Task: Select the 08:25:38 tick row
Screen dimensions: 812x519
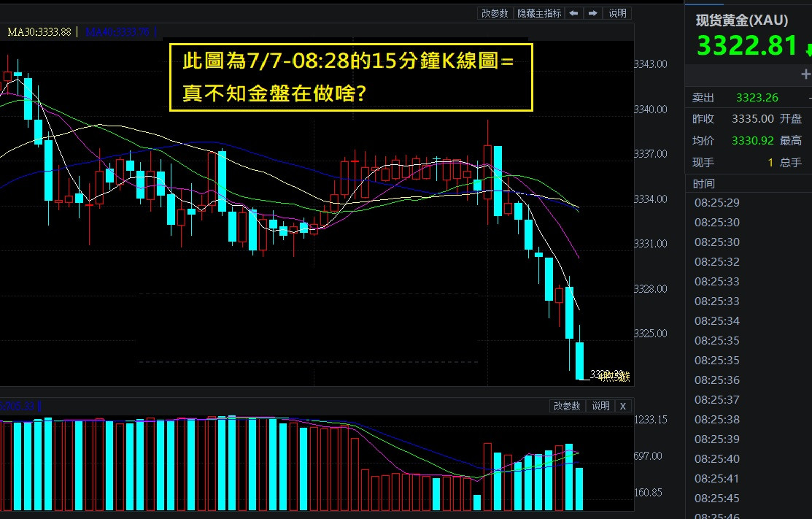Action: (749, 419)
